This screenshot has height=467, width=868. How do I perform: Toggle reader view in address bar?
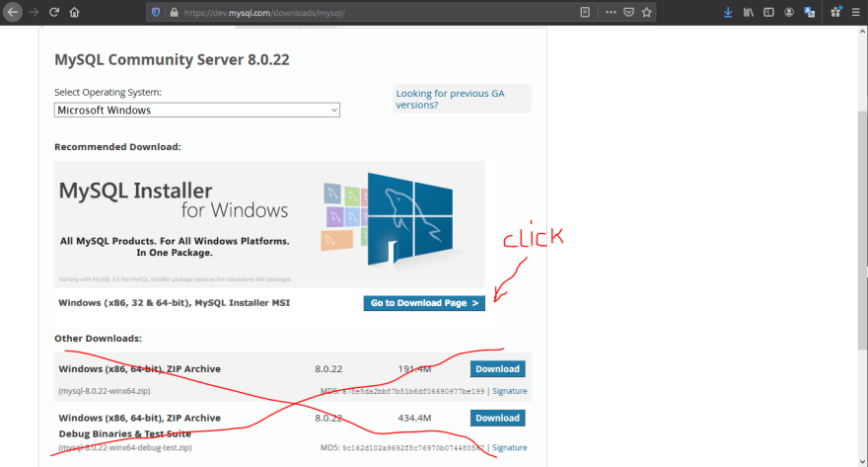[585, 12]
